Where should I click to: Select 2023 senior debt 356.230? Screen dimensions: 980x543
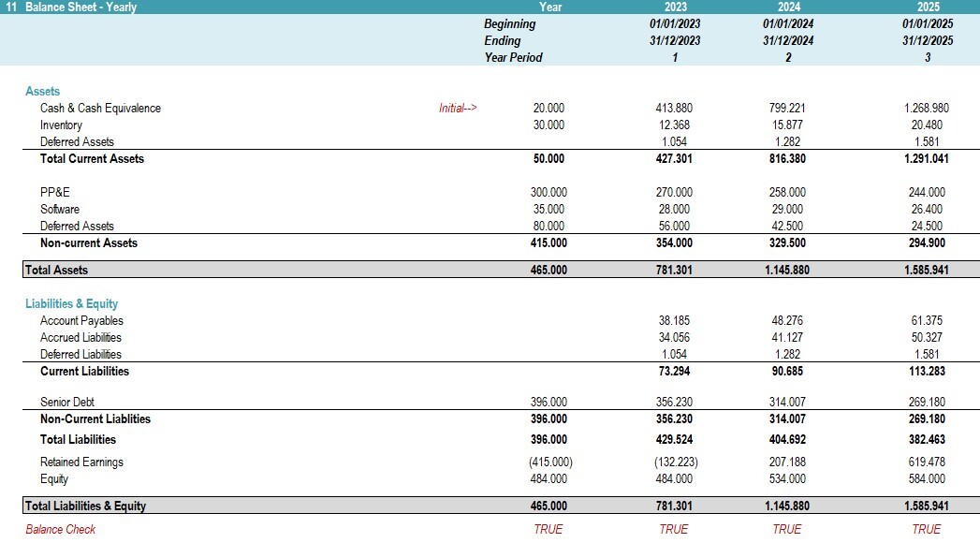click(x=674, y=402)
